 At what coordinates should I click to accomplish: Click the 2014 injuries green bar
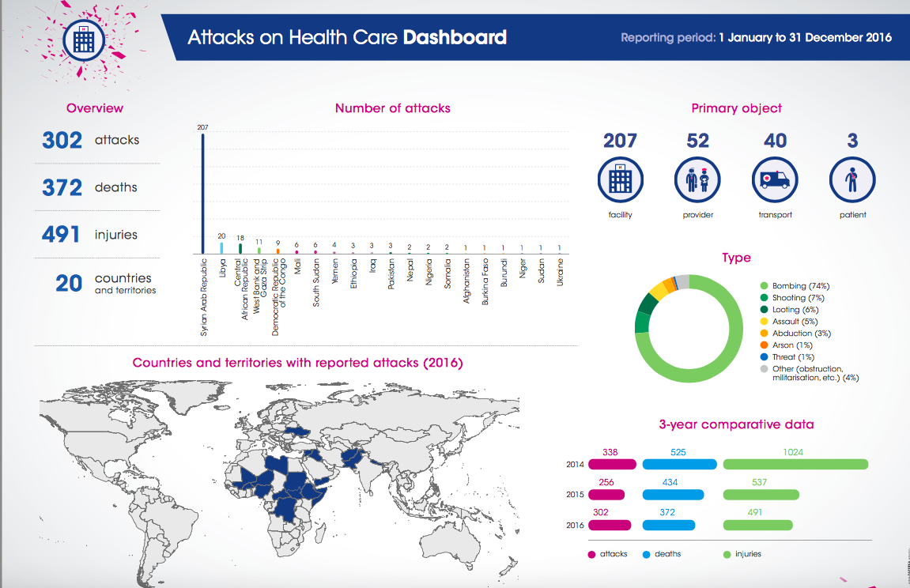pyautogui.click(x=795, y=465)
